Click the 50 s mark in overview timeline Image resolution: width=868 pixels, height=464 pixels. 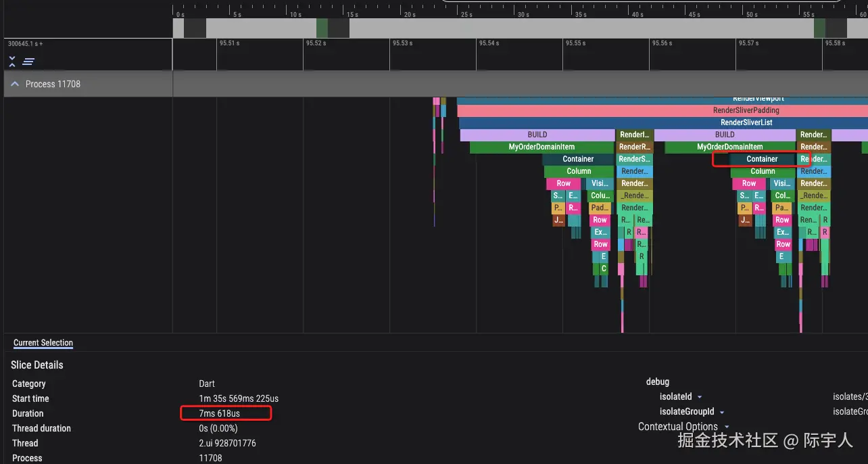coord(752,14)
